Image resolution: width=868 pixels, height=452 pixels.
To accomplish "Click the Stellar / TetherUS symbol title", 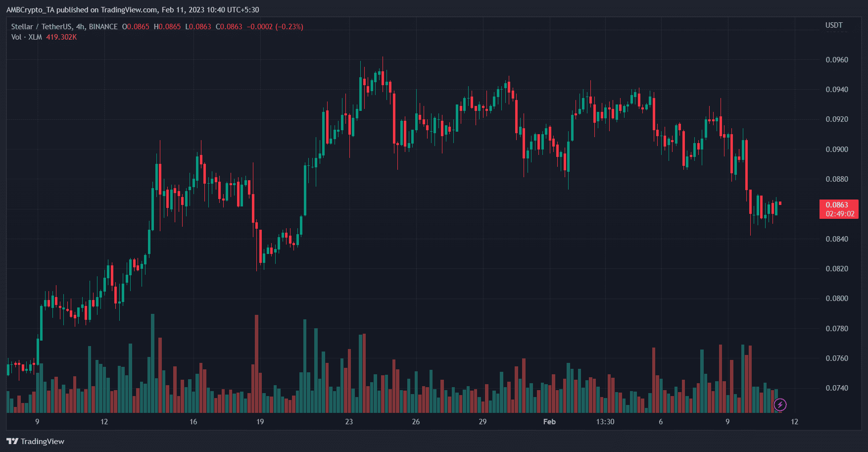I will coord(64,27).
